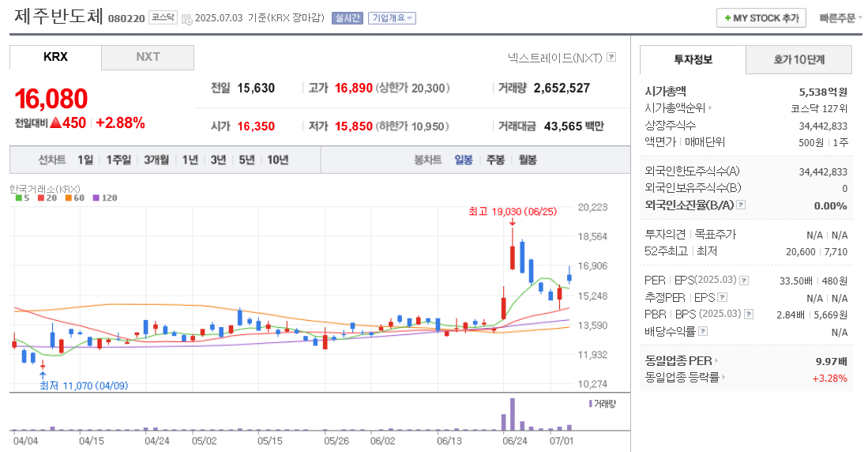Image resolution: width=868 pixels, height=452 pixels.
Task: Open help icon beside PBR BPS (2025.03)
Action: click(x=749, y=314)
